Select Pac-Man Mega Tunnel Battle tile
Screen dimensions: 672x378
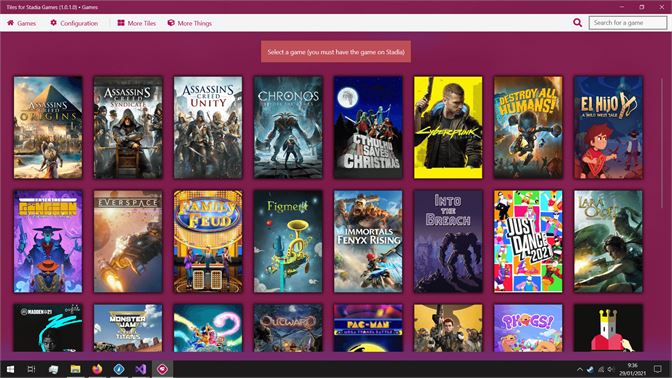pyautogui.click(x=368, y=328)
